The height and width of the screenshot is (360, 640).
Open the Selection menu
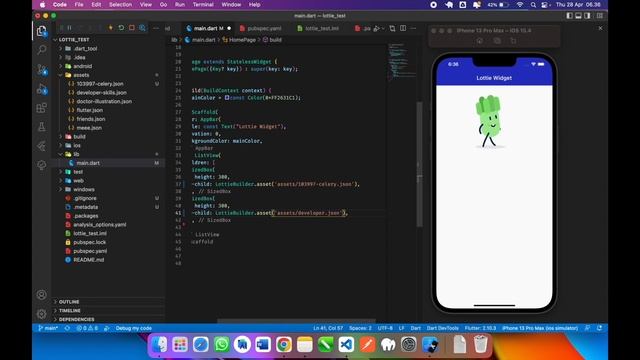click(x=120, y=4)
